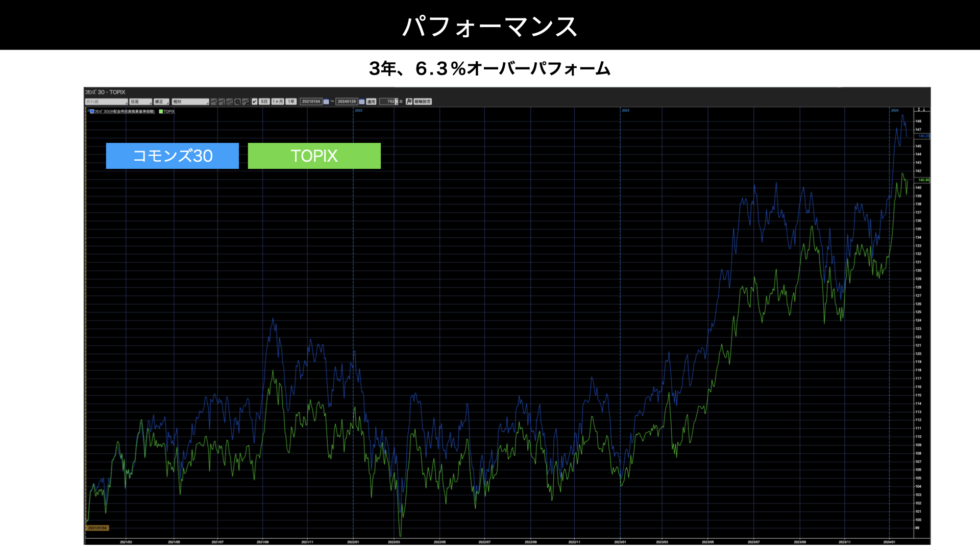Viewport: 980px width, 551px height.
Task: Click the 2022 year marker on chart
Action: pos(359,110)
